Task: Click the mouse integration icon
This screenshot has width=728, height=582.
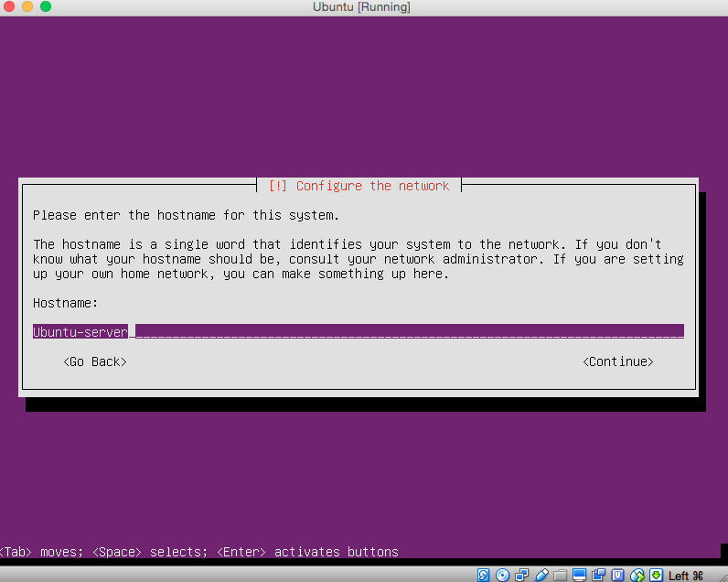Action: coord(637,575)
